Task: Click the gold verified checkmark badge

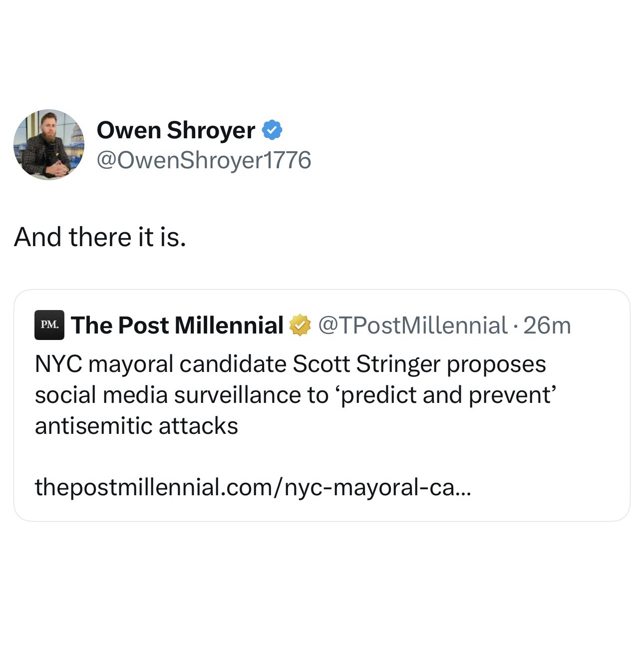Action: pyautogui.click(x=300, y=326)
